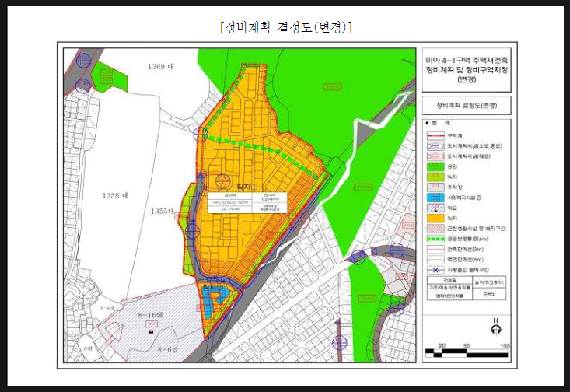Click the '벽면한계선(6m)' legend label
The image size is (570, 392).
point(465,260)
